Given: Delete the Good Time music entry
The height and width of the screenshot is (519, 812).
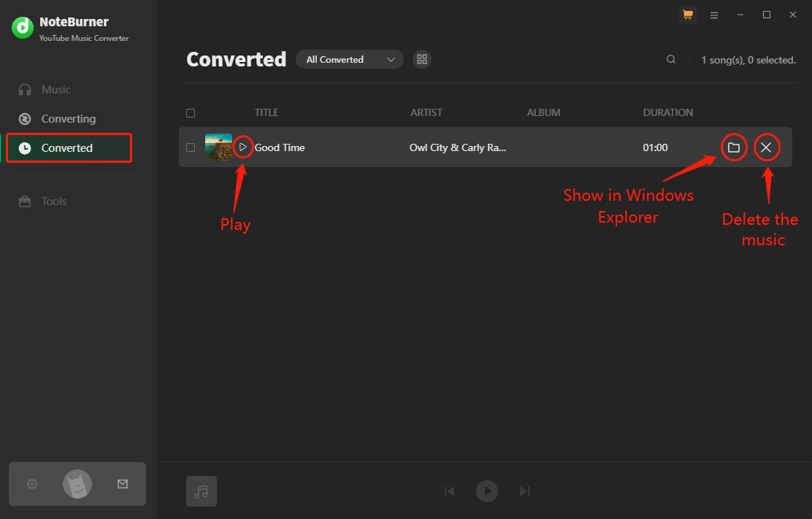Looking at the screenshot, I should 767,147.
